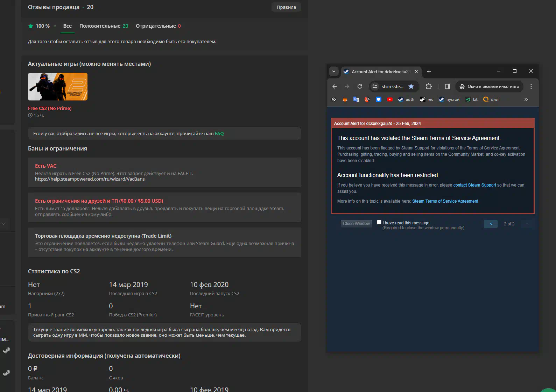Click the next alert page arrow
556x392 pixels.
click(x=528, y=224)
